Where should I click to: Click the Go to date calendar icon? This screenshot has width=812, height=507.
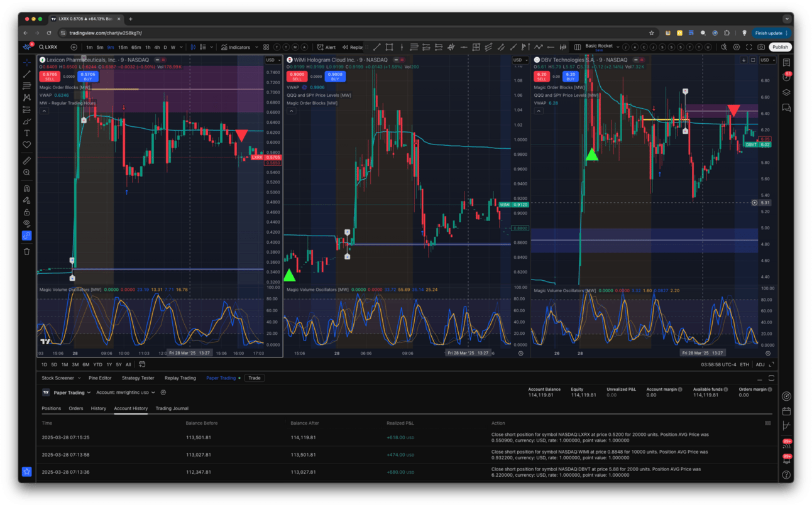coord(142,364)
